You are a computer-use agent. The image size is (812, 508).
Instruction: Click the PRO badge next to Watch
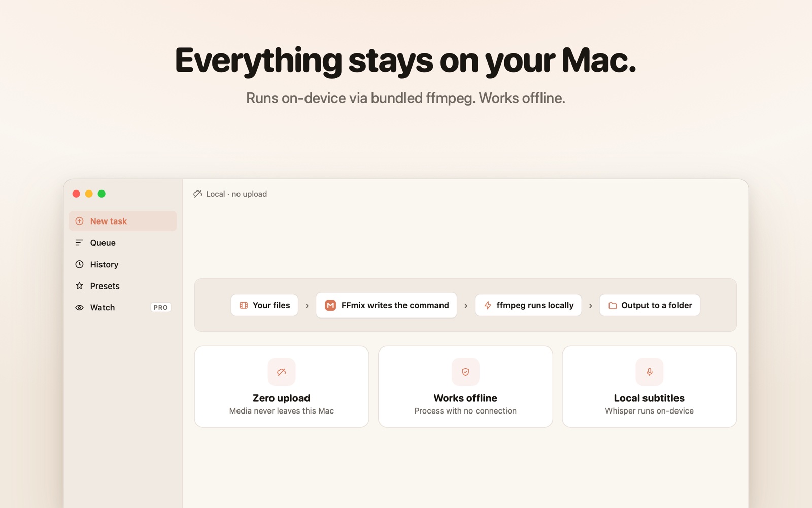(x=160, y=307)
